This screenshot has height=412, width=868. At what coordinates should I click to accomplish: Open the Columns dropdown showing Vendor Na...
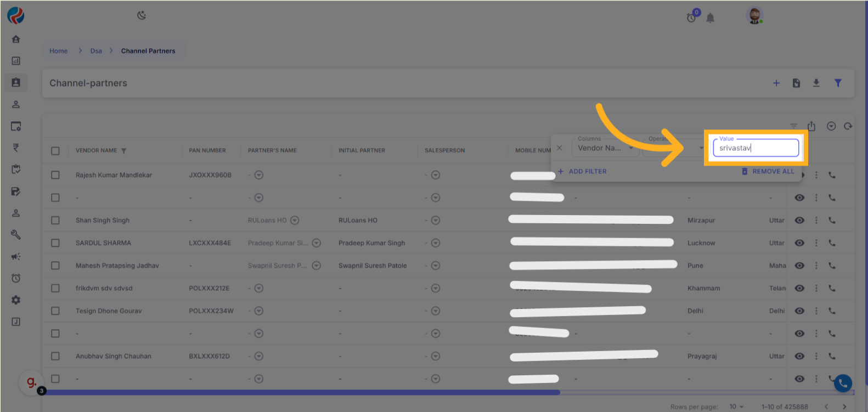605,148
